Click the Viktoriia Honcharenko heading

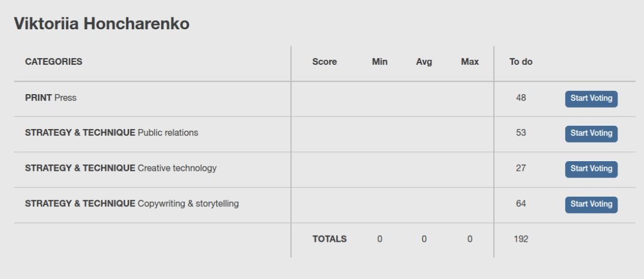coord(101,24)
